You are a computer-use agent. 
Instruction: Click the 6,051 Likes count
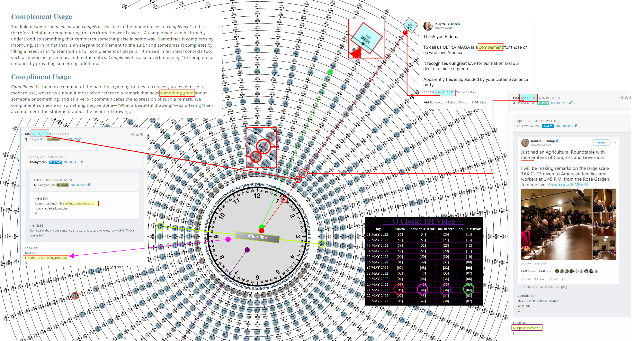[x=479, y=102]
